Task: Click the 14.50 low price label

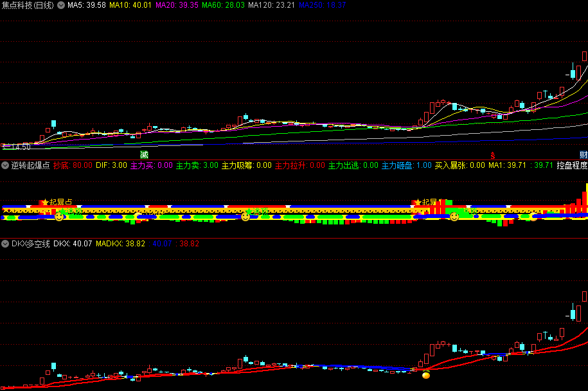Action: point(21,147)
